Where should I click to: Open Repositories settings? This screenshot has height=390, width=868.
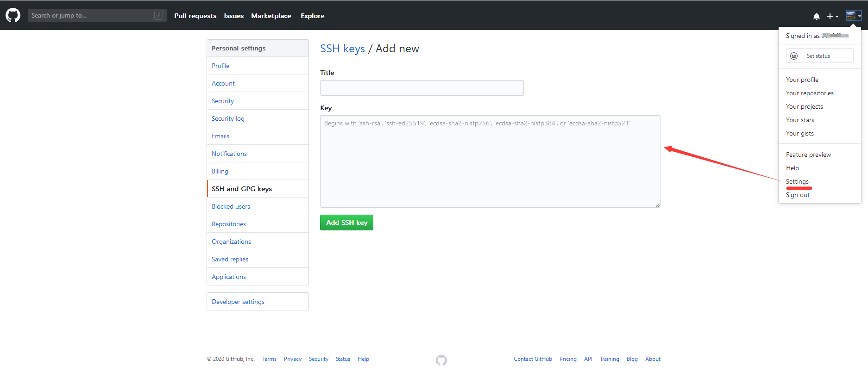[258, 224]
